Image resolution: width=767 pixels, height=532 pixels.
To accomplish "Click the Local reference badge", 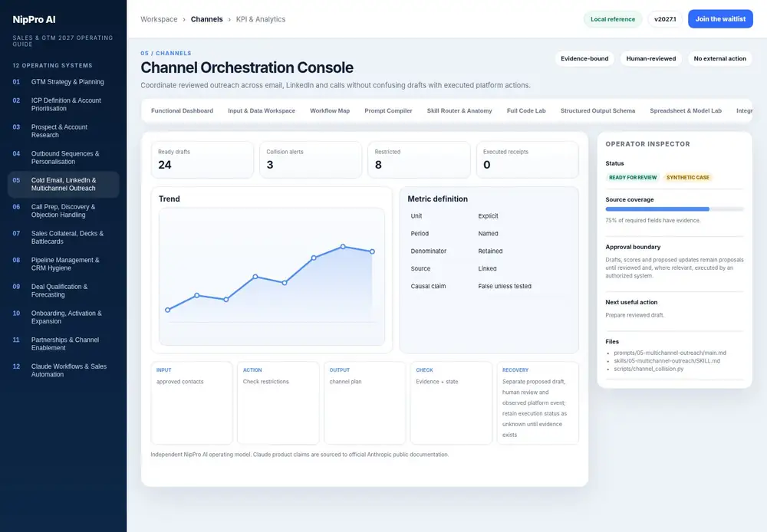I will pos(612,19).
